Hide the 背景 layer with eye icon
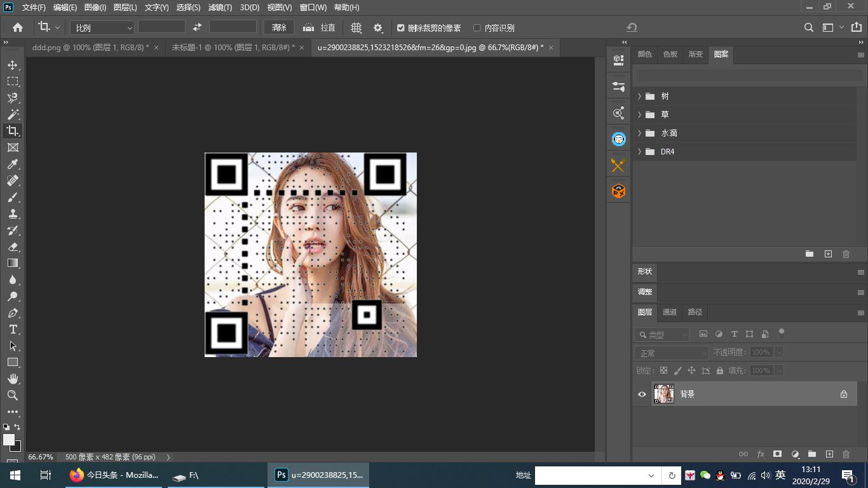868x488 pixels. (x=642, y=394)
